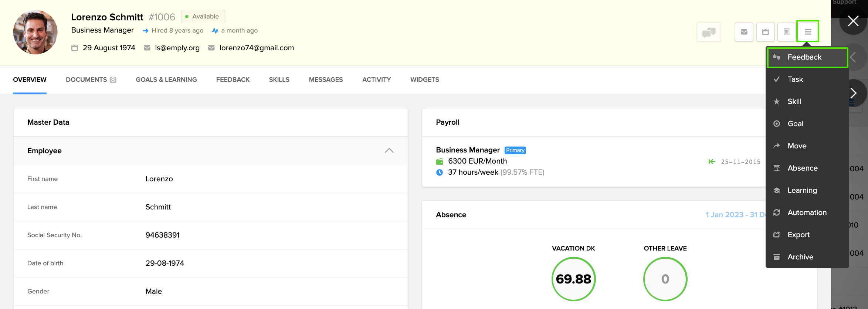Click the Vacation DK balance circle
Screen dimensions: 868x309
[573, 279]
